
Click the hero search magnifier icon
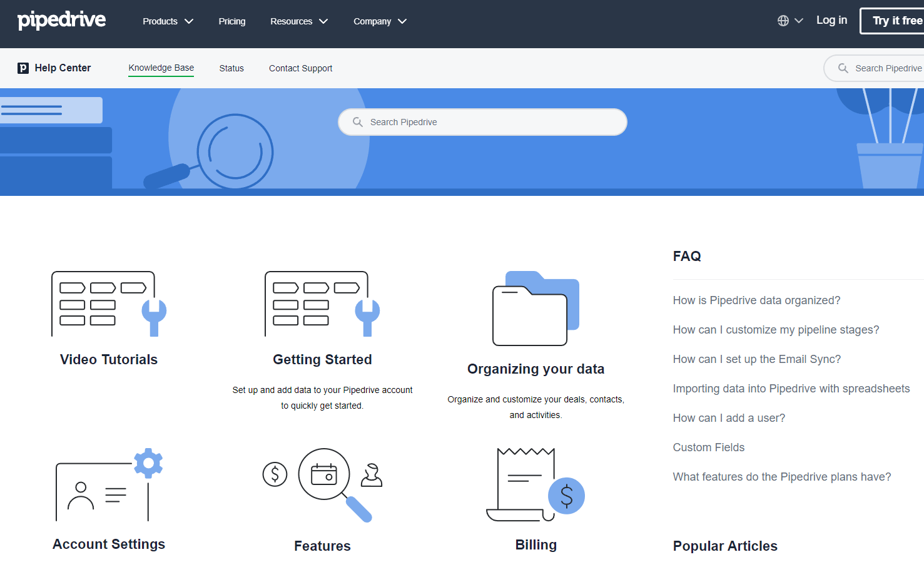coord(358,122)
